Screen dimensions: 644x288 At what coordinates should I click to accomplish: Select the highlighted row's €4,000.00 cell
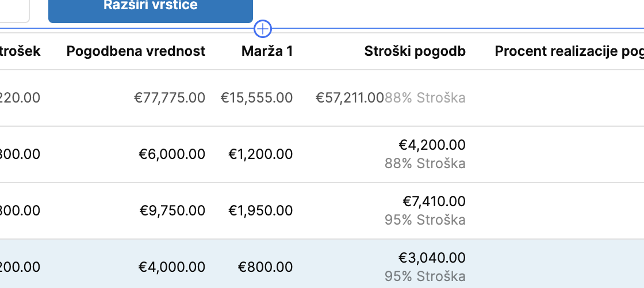click(x=172, y=267)
